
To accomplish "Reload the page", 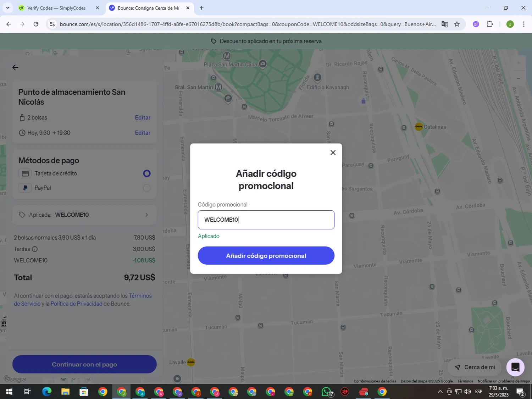I will (36, 24).
